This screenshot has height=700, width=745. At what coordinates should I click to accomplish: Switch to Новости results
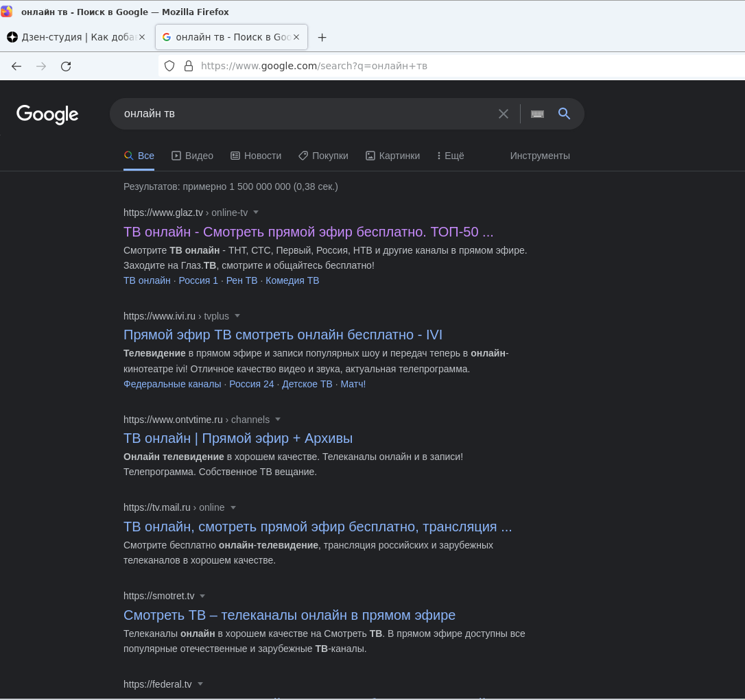256,156
